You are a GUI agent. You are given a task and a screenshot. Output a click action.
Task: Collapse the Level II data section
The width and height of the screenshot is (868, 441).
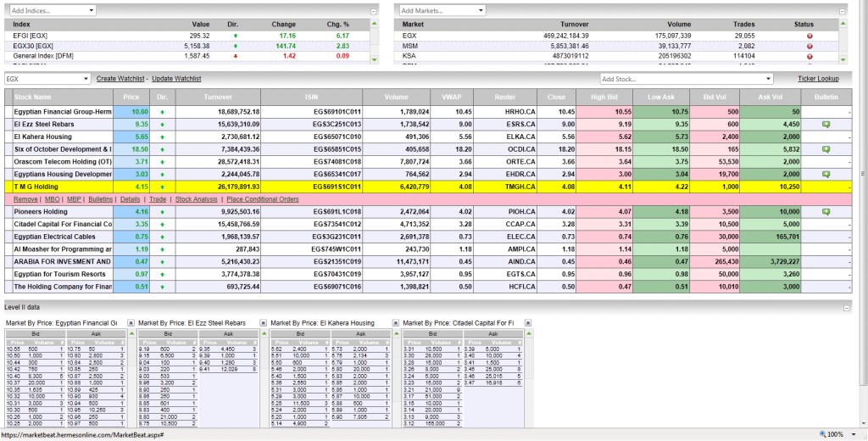846,308
